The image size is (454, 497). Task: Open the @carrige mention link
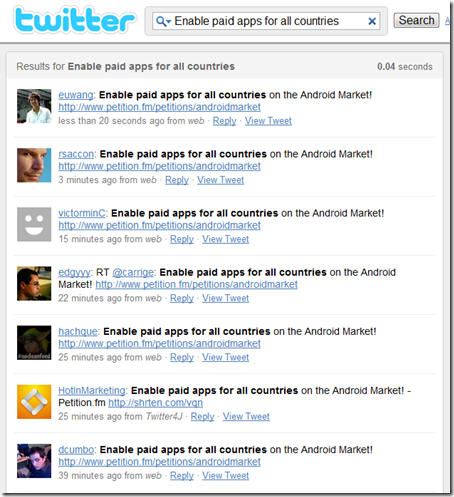[133, 272]
